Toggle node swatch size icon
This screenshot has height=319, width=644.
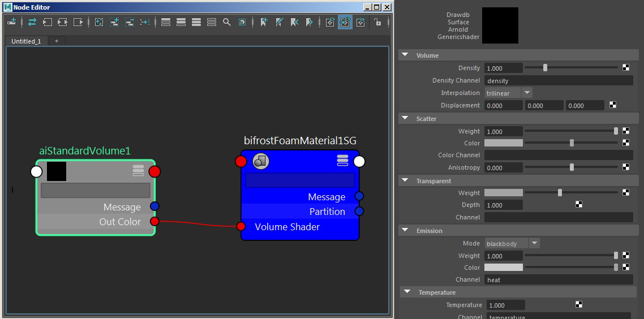click(242, 22)
